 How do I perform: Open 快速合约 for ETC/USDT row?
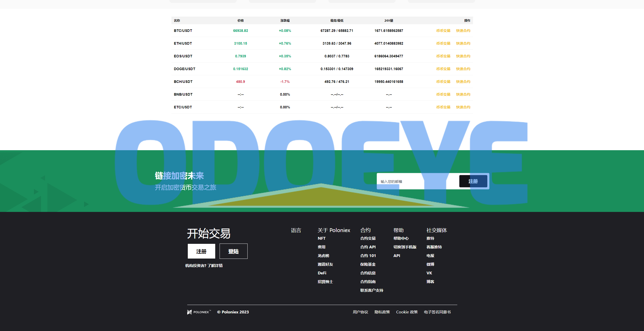(x=463, y=107)
